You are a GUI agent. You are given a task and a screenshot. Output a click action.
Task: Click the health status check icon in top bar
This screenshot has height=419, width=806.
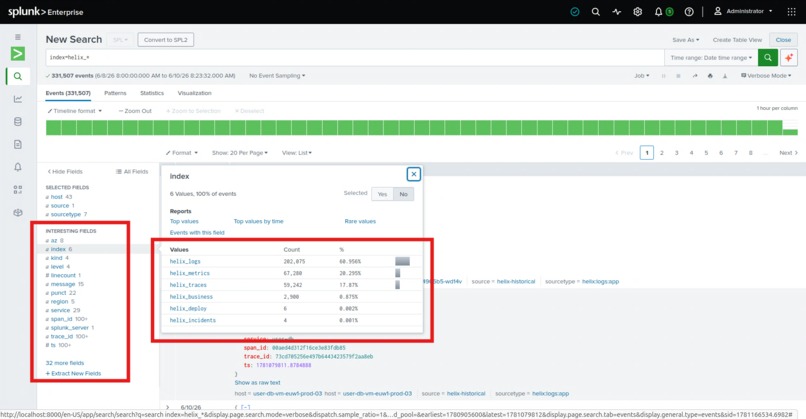(575, 11)
